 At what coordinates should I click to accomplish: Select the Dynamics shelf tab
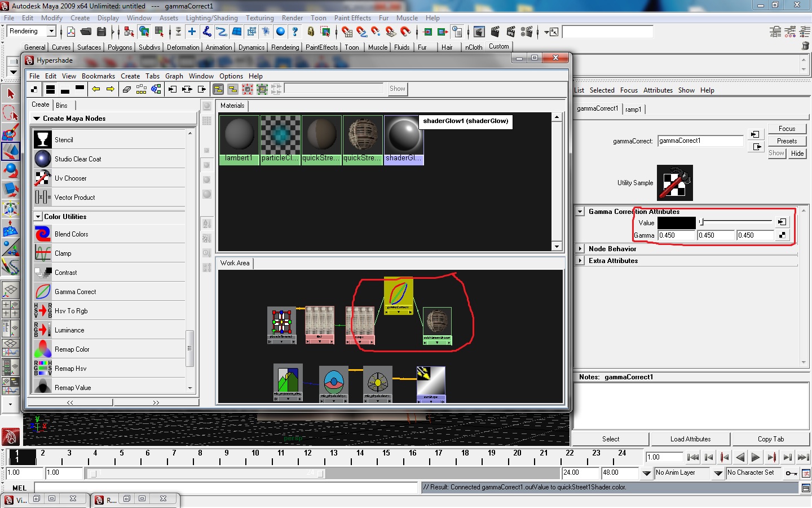click(x=251, y=47)
